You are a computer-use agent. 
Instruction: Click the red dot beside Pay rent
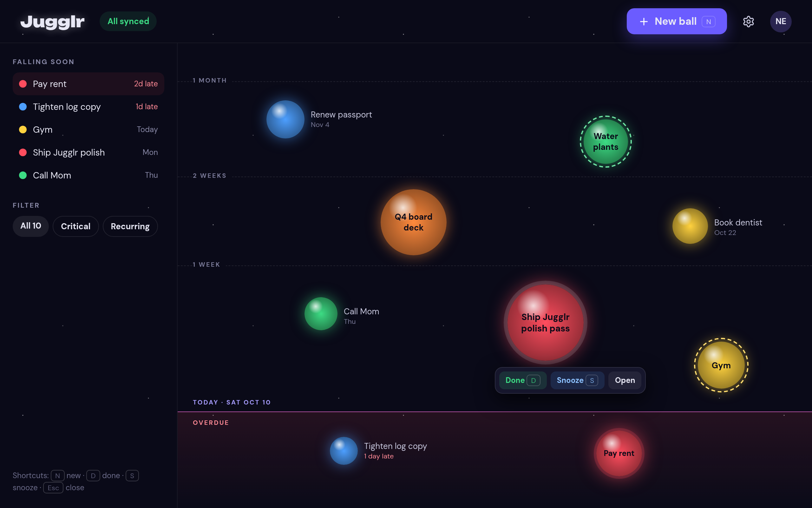pyautogui.click(x=23, y=84)
